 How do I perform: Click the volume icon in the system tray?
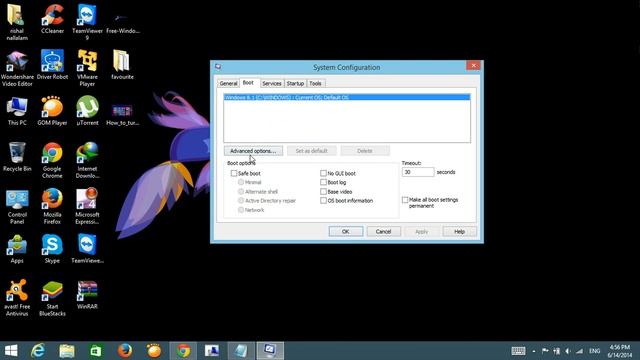click(x=568, y=351)
